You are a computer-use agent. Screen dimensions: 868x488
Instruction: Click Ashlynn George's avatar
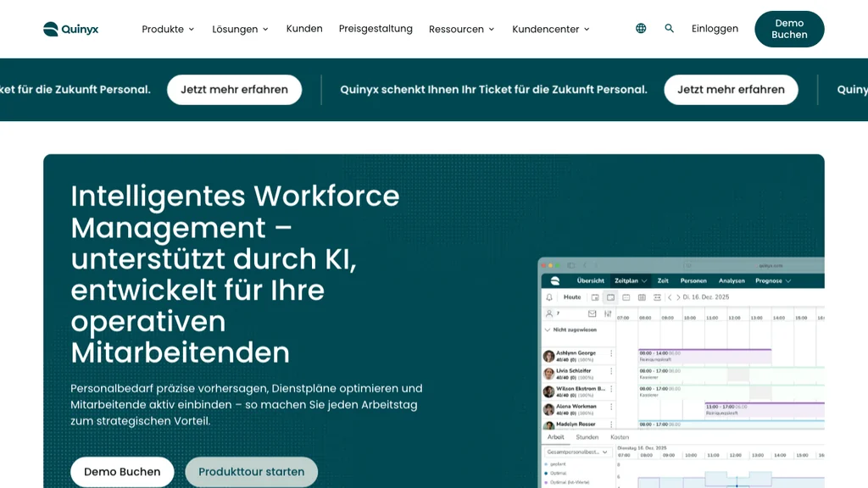click(548, 357)
